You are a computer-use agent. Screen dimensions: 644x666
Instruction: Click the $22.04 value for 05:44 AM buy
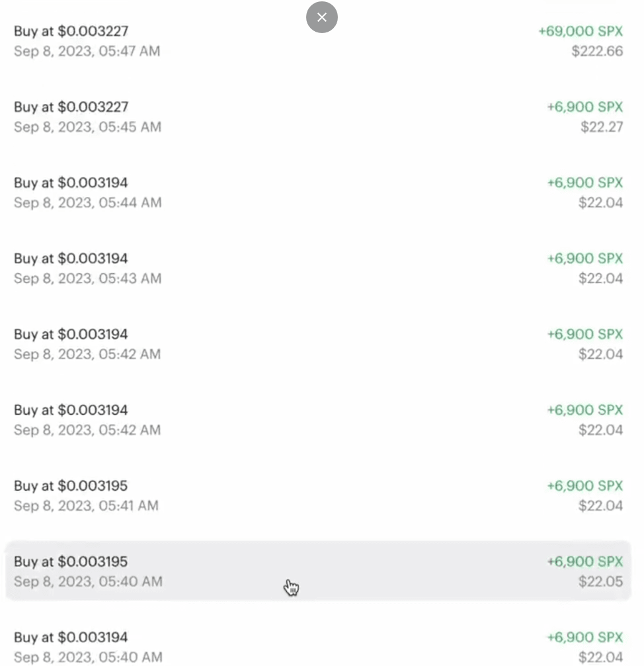601,202
